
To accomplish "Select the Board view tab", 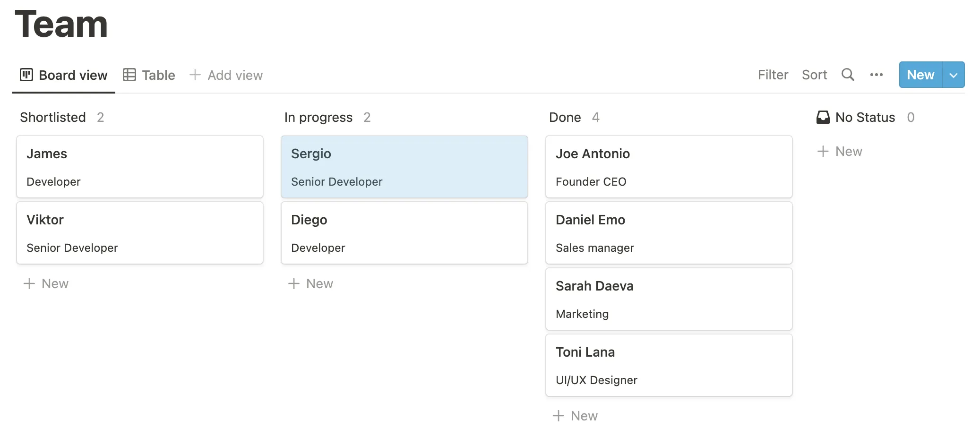I will (x=73, y=75).
